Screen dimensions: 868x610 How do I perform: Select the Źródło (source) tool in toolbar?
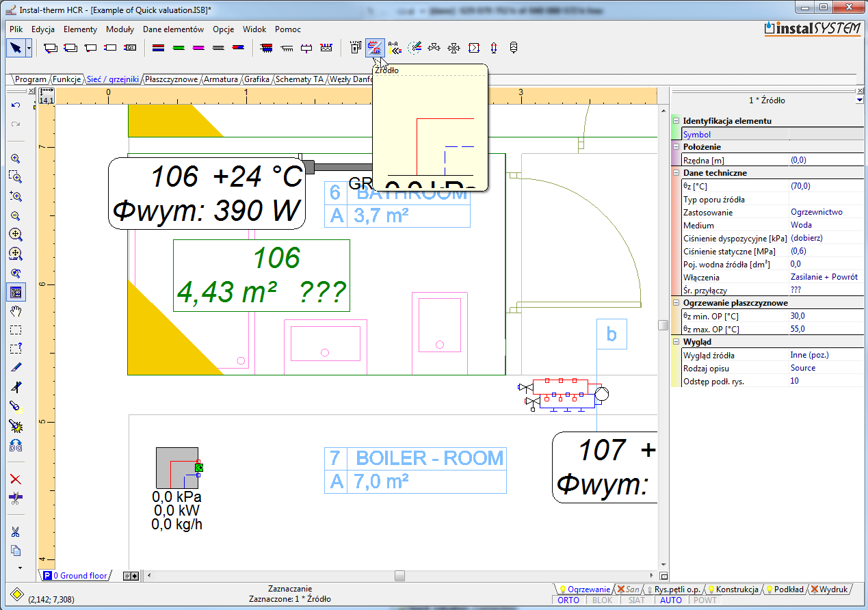tap(374, 48)
